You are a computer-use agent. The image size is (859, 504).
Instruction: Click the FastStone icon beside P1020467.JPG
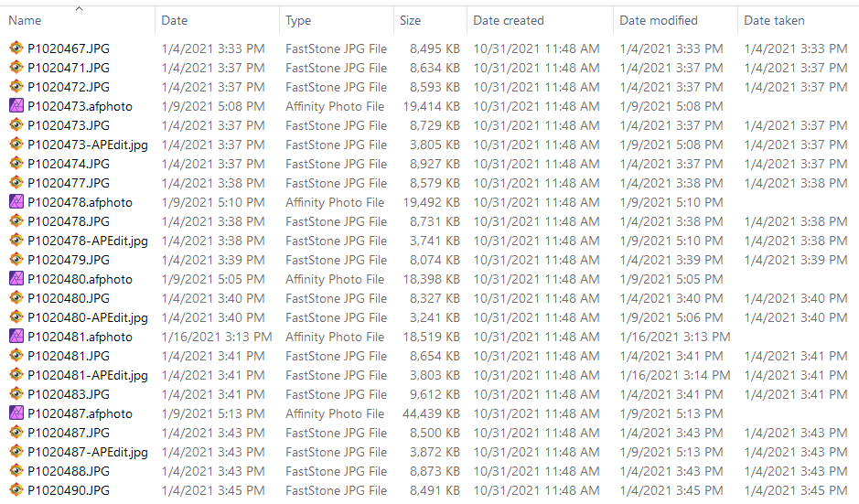pos(16,48)
